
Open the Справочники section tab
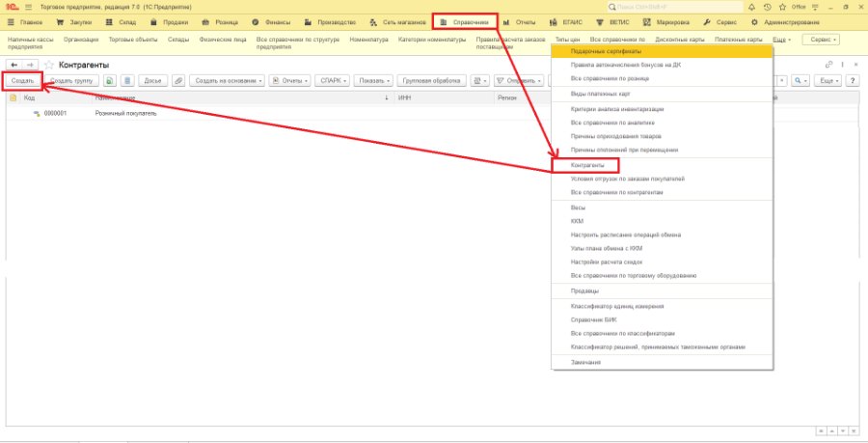coord(466,22)
